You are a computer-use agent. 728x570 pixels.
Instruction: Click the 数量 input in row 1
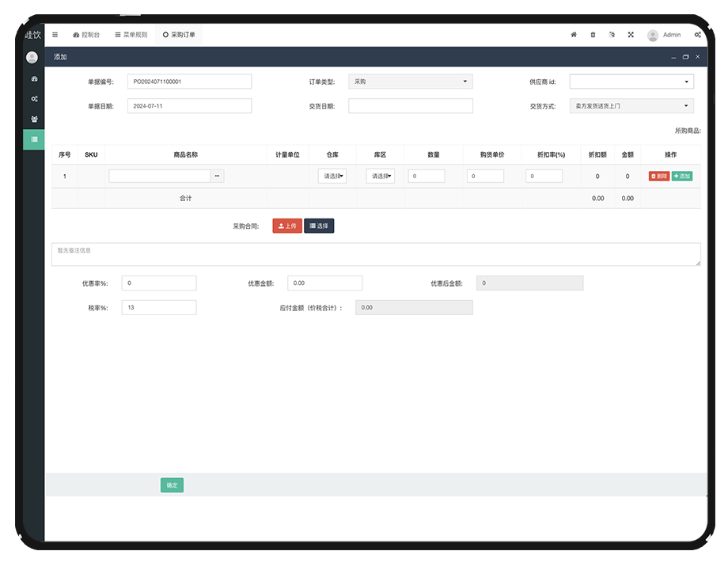427,176
